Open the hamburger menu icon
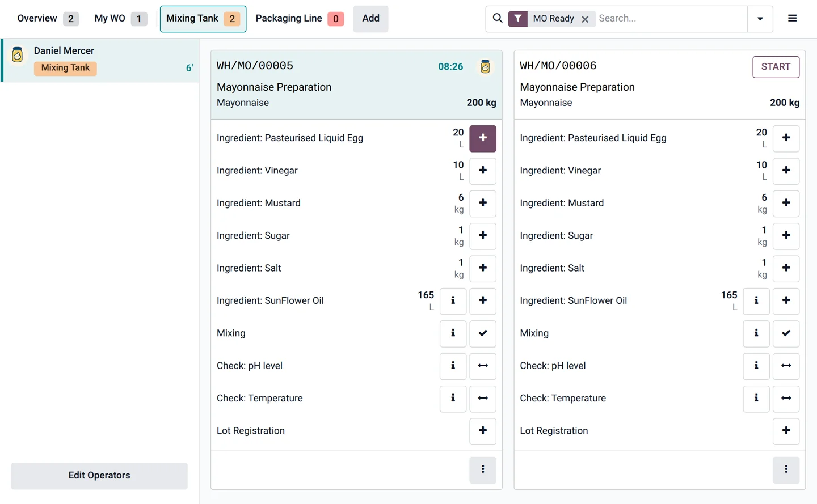 click(x=792, y=19)
